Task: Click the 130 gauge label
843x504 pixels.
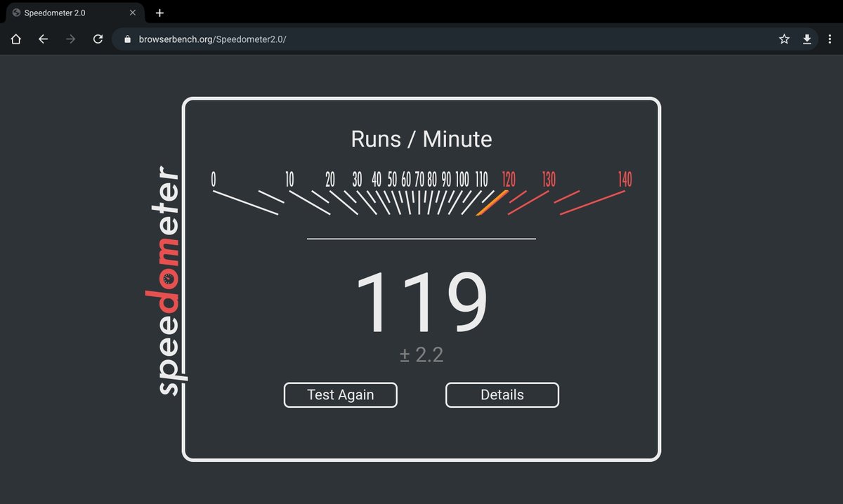Action: coord(549,180)
